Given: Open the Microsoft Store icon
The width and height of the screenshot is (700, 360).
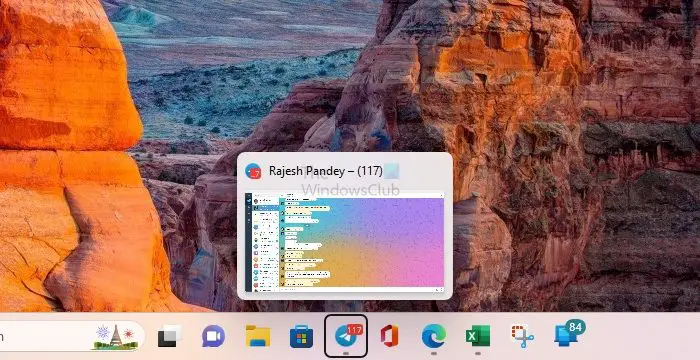Looking at the screenshot, I should click(301, 336).
